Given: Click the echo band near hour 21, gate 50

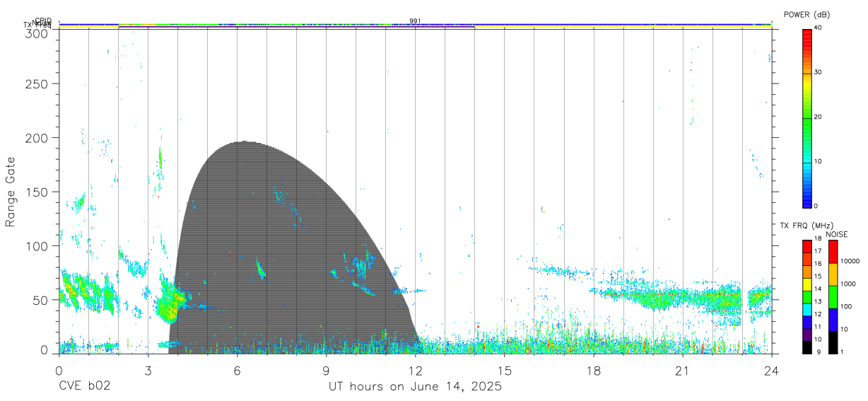Looking at the screenshot, I should pos(671,297).
